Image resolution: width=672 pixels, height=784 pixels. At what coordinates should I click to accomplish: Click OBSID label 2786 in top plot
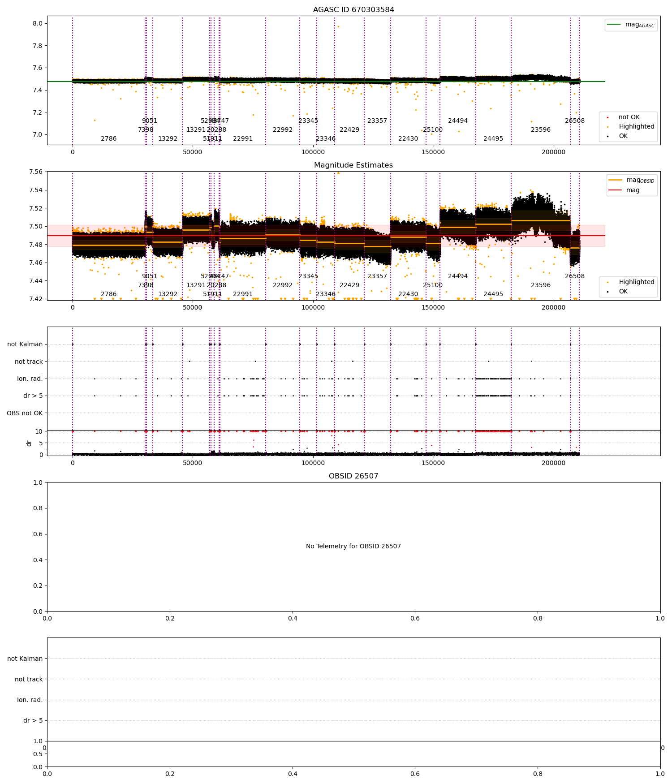[109, 139]
